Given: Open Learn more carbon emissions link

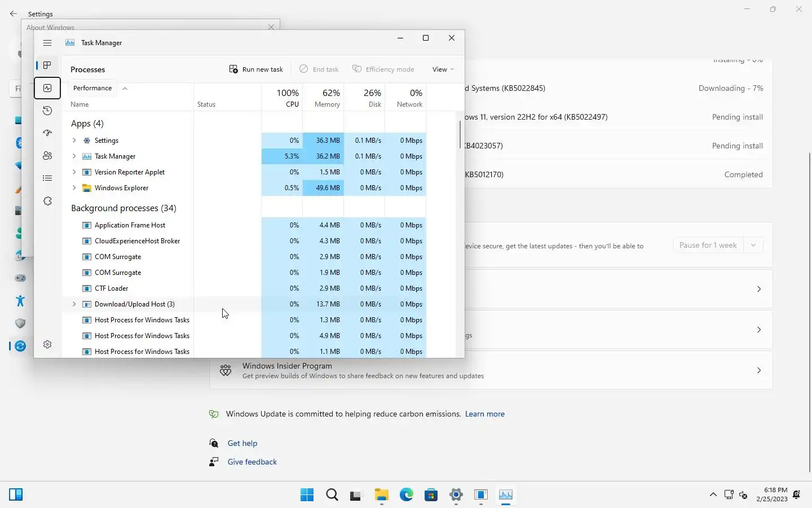Looking at the screenshot, I should click(x=485, y=414).
